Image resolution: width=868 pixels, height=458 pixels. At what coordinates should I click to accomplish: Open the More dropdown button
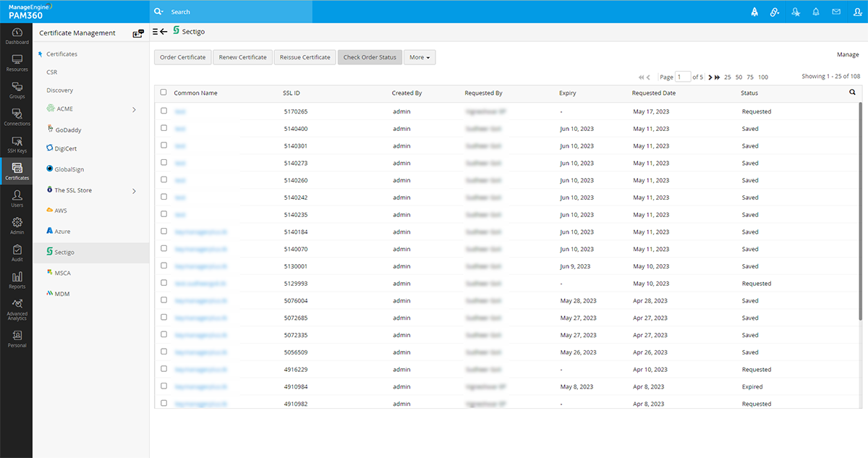[x=420, y=57]
